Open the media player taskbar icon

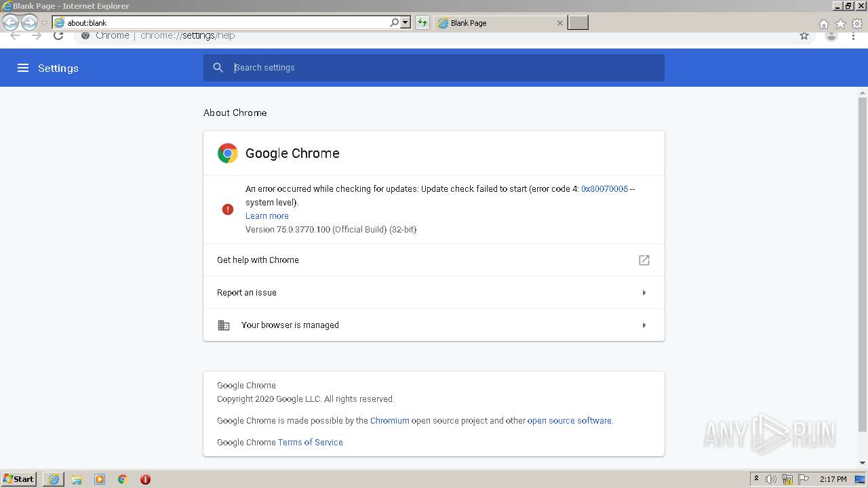(x=100, y=479)
